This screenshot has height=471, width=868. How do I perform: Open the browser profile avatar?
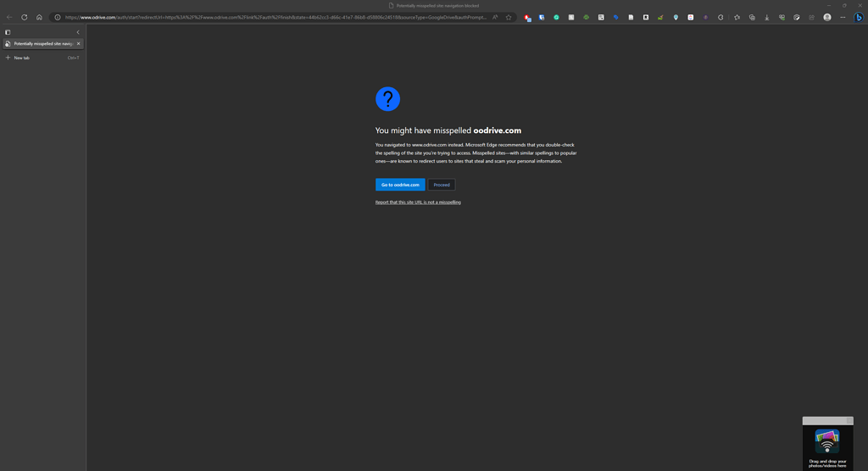pos(827,17)
